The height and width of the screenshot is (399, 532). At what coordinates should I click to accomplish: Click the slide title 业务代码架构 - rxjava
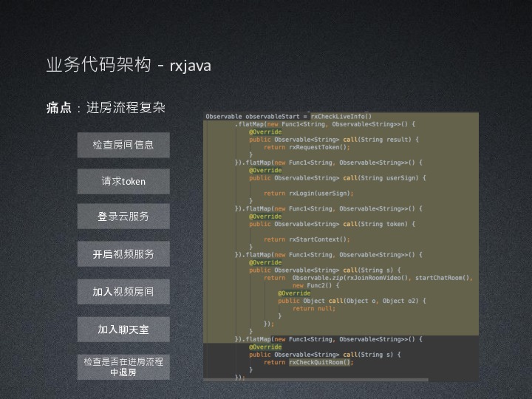pyautogui.click(x=129, y=66)
